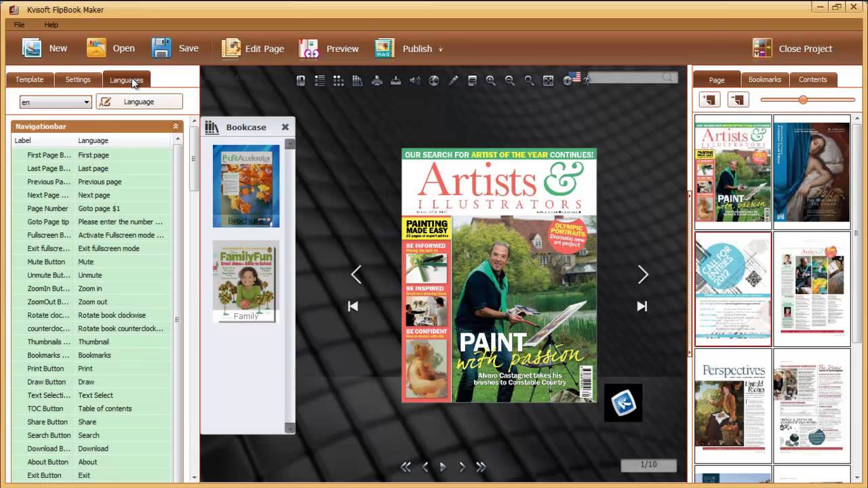Select the Languages tab

[x=127, y=79]
